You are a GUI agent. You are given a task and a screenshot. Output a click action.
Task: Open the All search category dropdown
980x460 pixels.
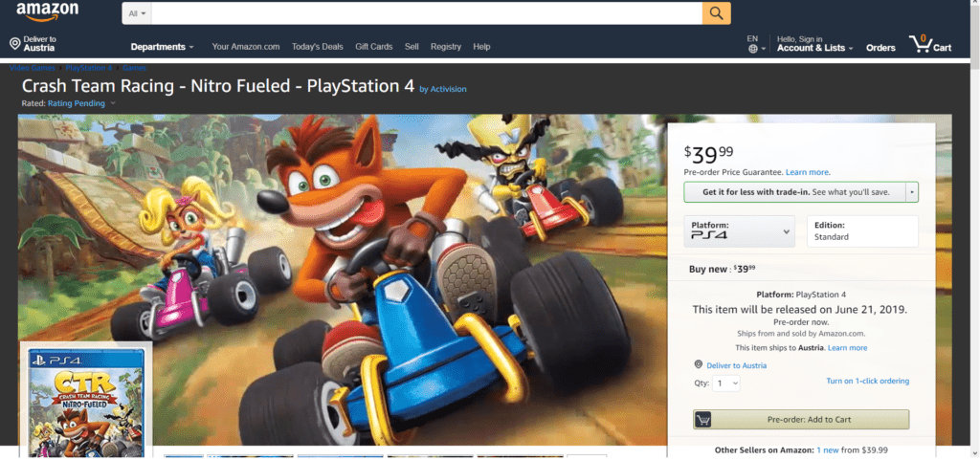point(136,13)
